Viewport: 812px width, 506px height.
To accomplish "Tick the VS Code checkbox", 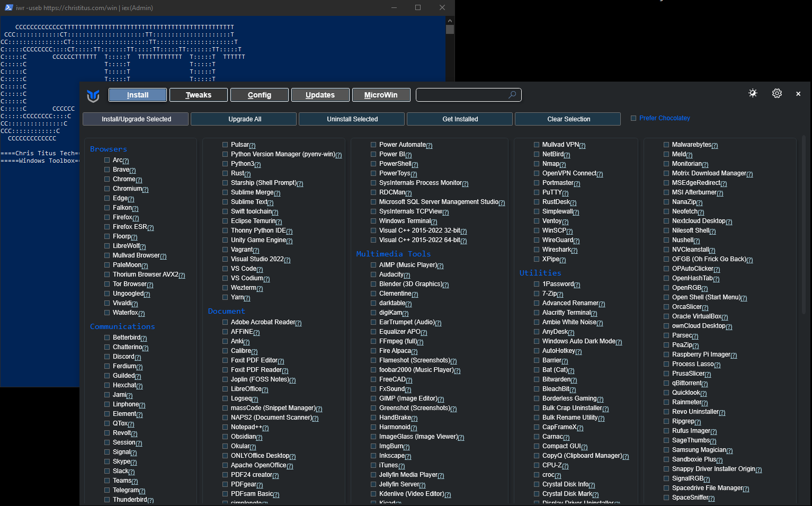I will pos(225,269).
